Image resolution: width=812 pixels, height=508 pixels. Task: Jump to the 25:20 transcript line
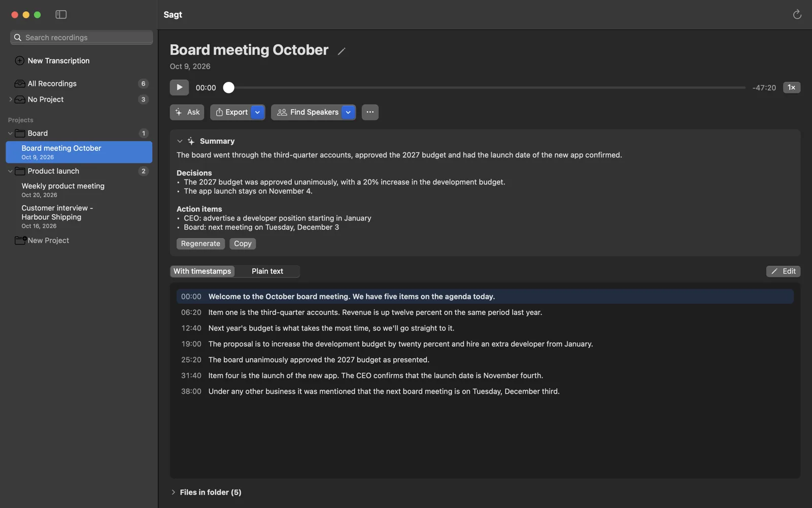pos(485,360)
